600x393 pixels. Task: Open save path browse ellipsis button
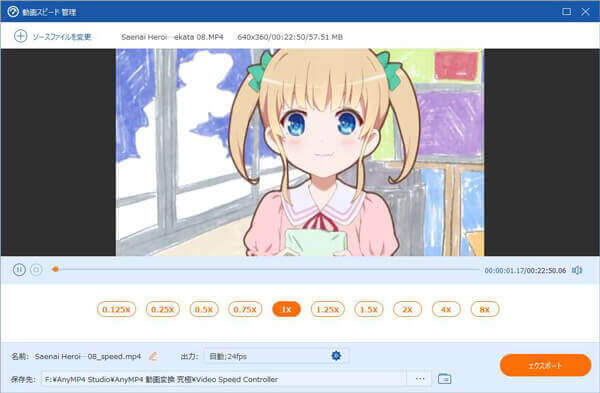420,379
